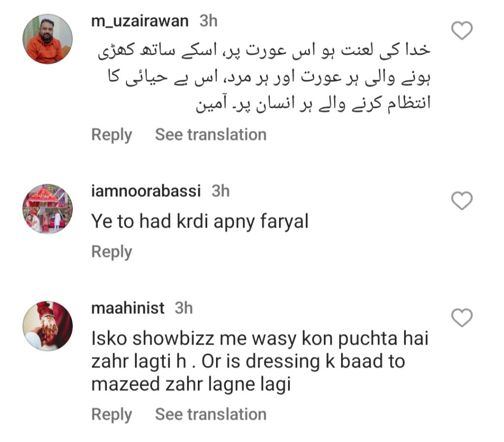Click the 3h timestamp beside m_uzairawan

point(208,21)
